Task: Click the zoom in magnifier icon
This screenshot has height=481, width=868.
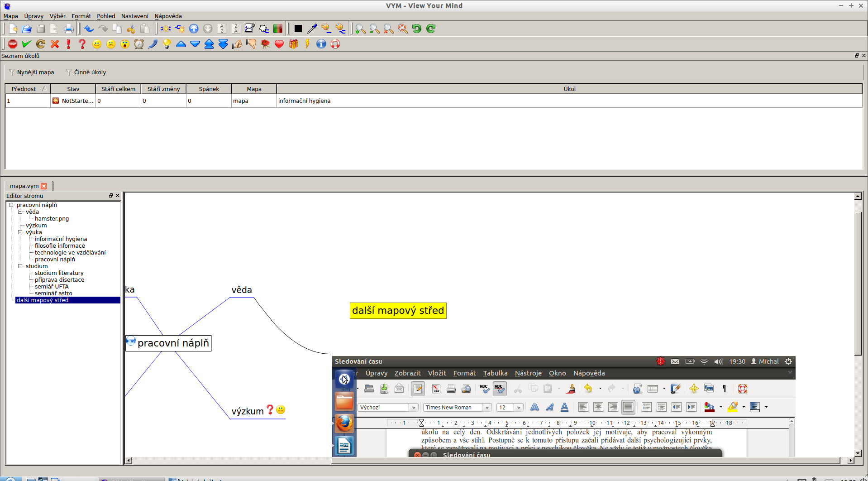Action: [x=360, y=29]
